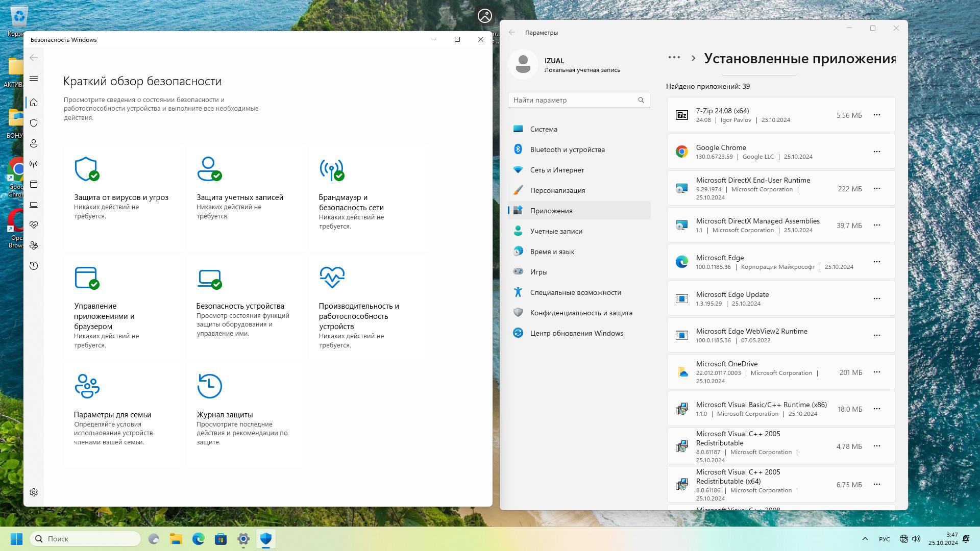Screen dimensions: 980x551
Task: Open Device performance & health heart icon
Action: 34,225
